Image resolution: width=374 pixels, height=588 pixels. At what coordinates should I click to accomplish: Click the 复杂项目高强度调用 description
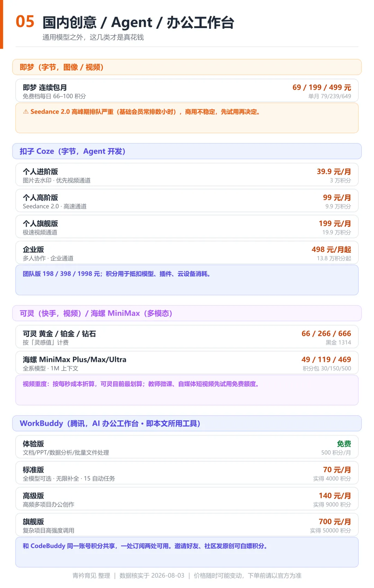pos(48,531)
